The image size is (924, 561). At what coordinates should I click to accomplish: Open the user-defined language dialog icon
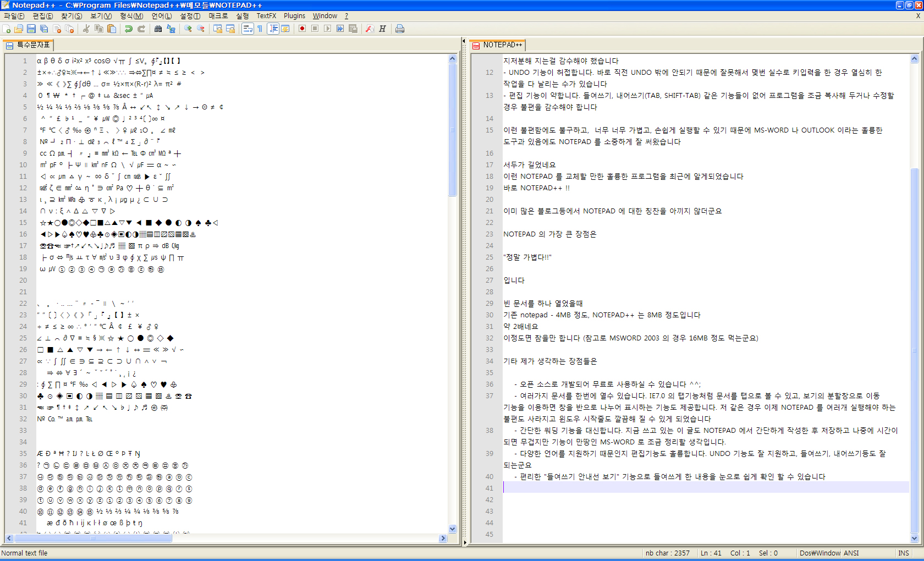tap(285, 29)
